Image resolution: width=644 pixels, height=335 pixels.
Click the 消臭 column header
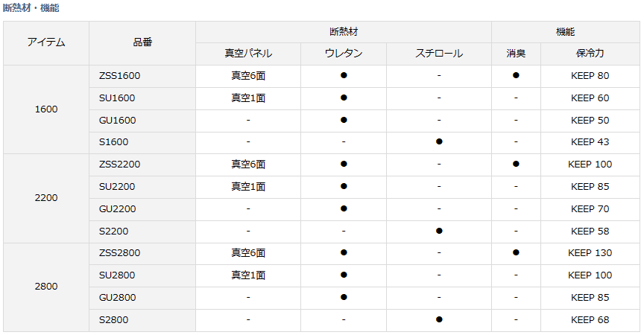click(516, 54)
